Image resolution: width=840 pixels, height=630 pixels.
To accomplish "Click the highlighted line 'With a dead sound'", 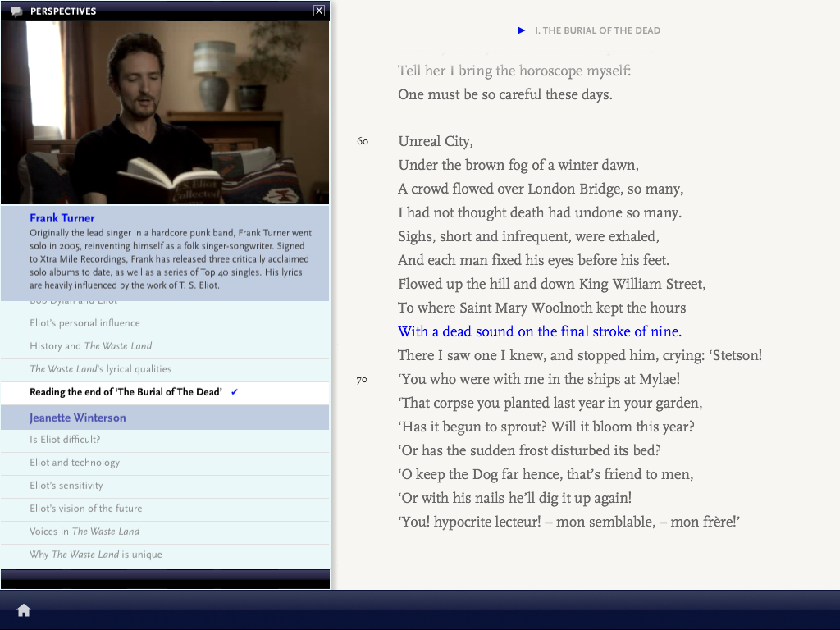I will (540, 331).
